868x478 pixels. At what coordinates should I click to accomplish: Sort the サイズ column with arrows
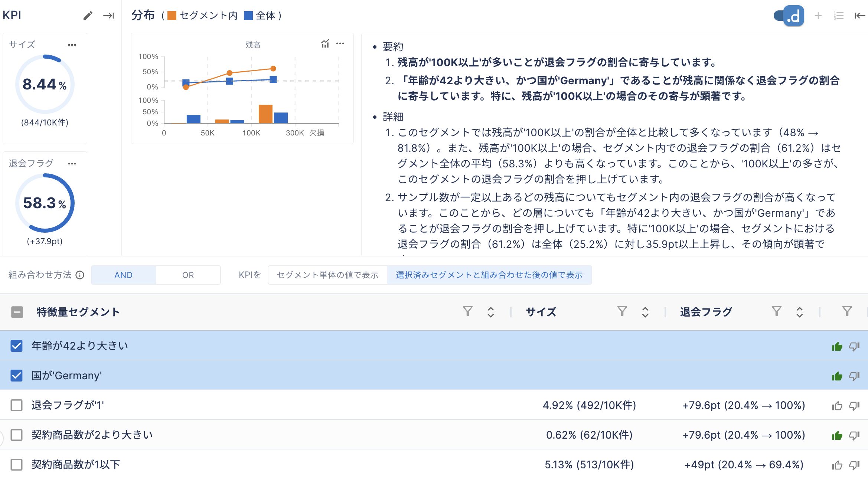[x=645, y=312]
